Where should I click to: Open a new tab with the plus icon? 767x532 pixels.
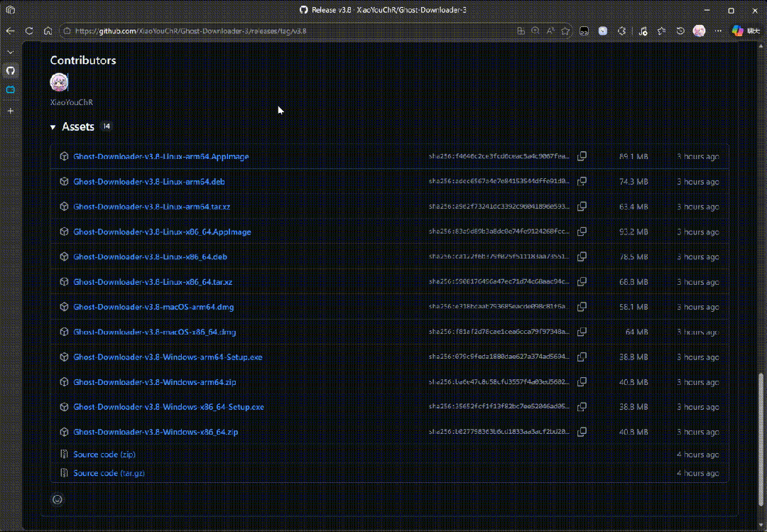[x=10, y=111]
